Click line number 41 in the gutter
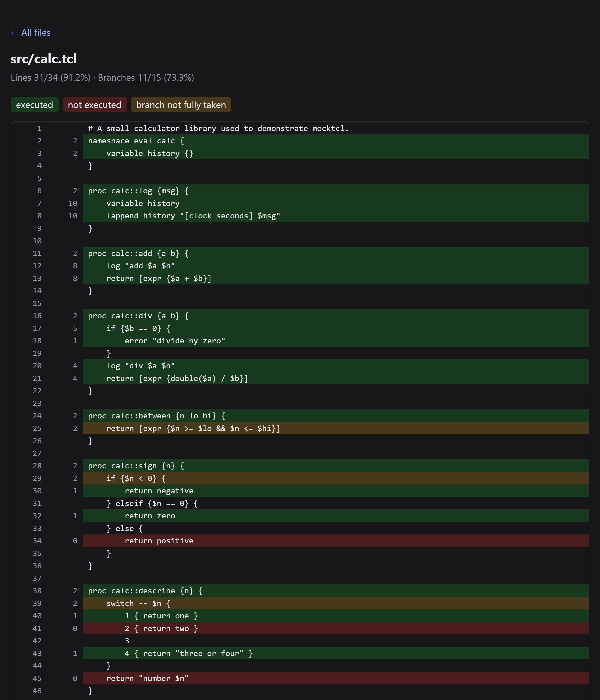The width and height of the screenshot is (600, 700). tap(37, 628)
